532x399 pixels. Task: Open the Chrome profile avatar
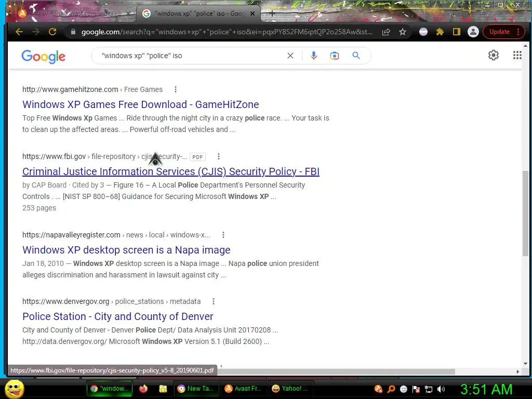click(473, 32)
